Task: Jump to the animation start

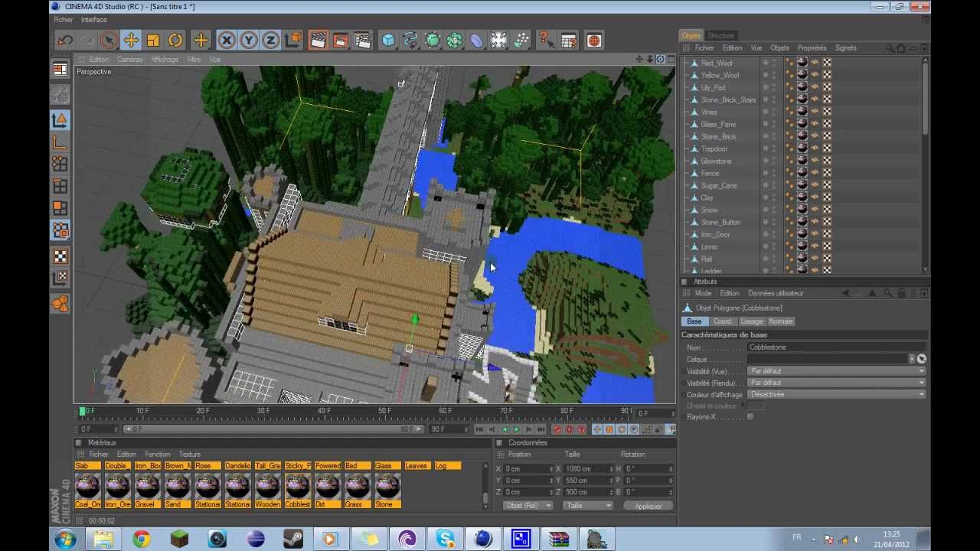Action: [x=479, y=430]
